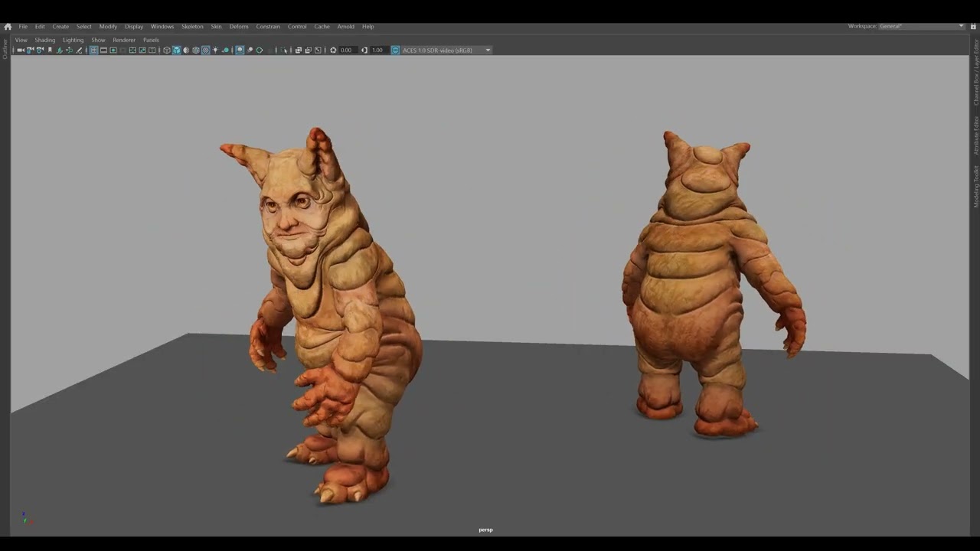Toggle Wireframe on Shaded
This screenshot has width=980, height=551.
click(195, 51)
